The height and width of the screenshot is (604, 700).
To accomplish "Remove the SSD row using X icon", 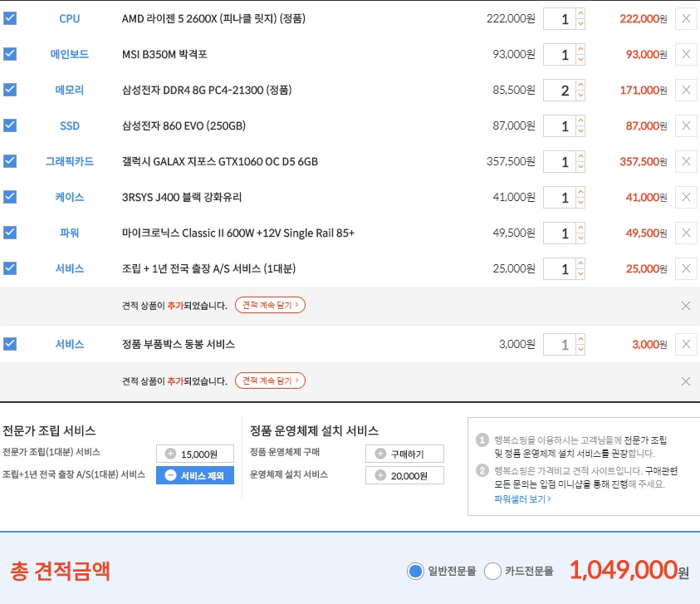I will pos(686,126).
